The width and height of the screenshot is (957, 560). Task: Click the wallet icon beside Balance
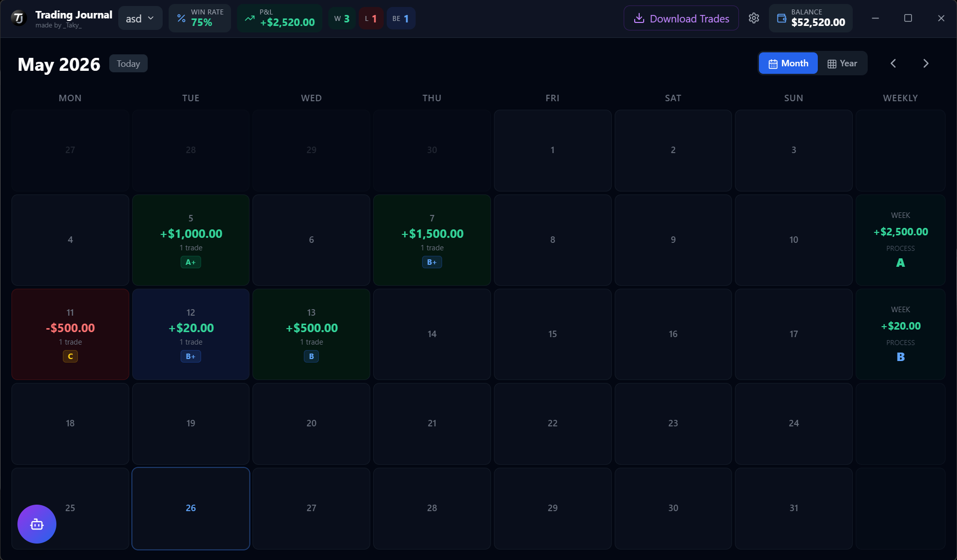point(781,18)
